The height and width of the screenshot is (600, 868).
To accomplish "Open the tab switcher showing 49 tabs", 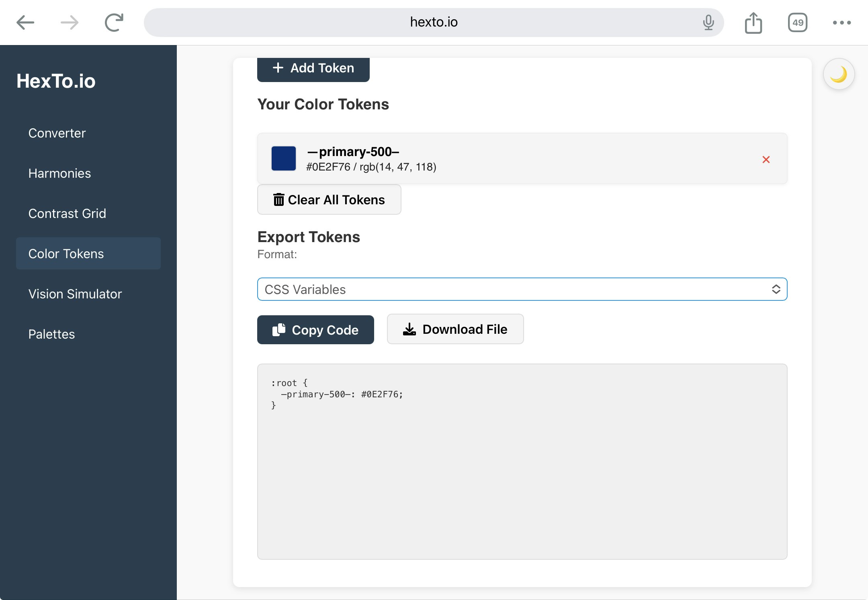I will 798,23.
